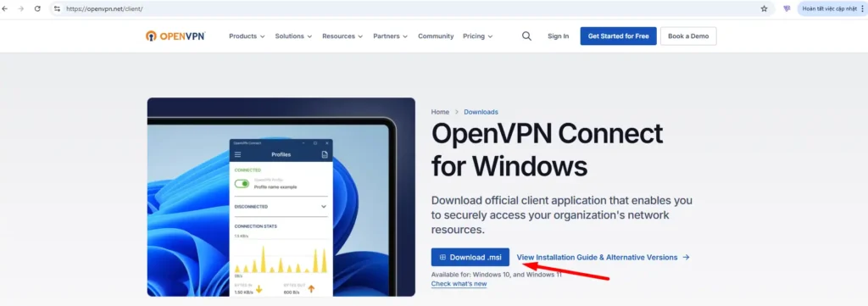Image resolution: width=868 pixels, height=306 pixels.
Task: Expand the Partners menu
Action: (390, 36)
